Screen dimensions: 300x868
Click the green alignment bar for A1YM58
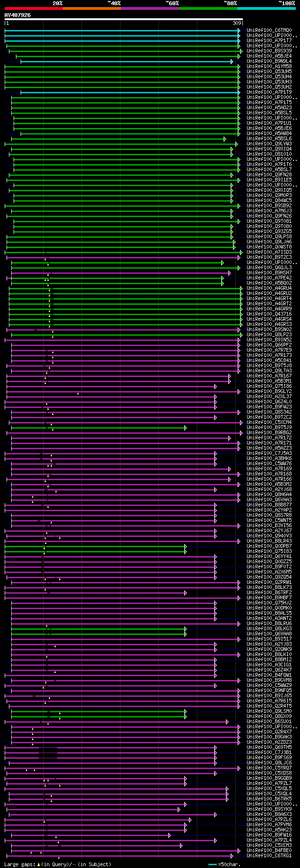point(122,67)
